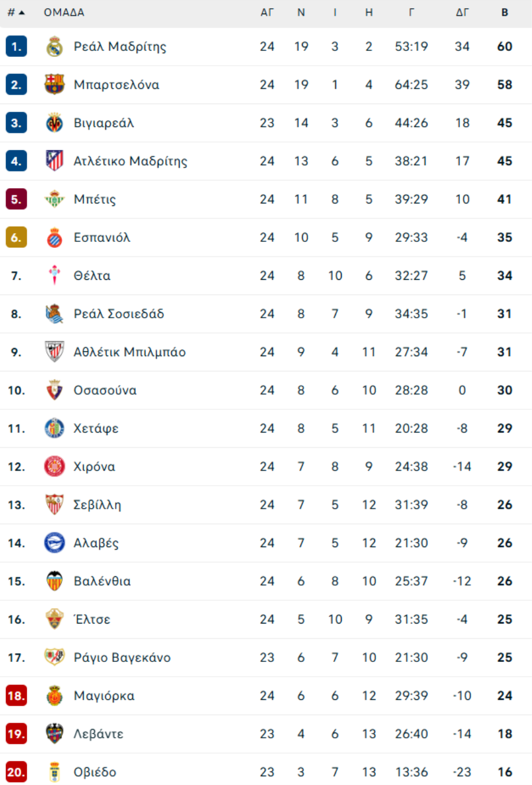Click the Atlético Madrid crest icon

tap(54, 161)
